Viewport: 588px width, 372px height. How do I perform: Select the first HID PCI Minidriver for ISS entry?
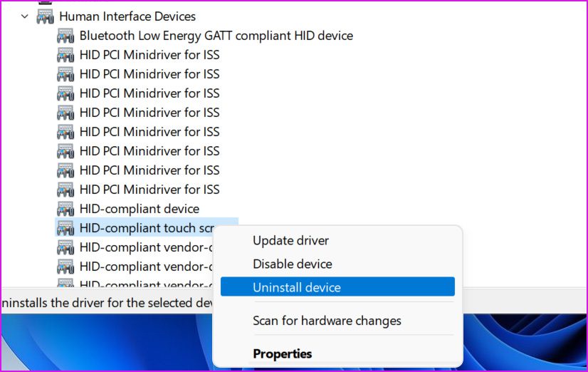[149, 55]
